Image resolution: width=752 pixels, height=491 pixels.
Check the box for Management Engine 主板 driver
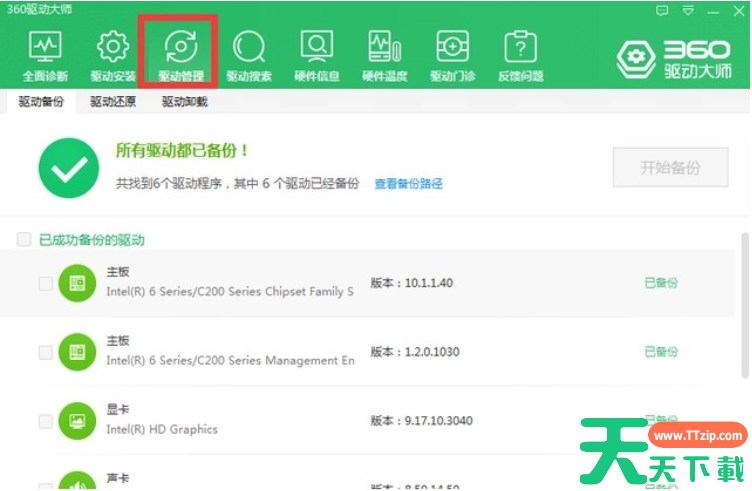[45, 352]
